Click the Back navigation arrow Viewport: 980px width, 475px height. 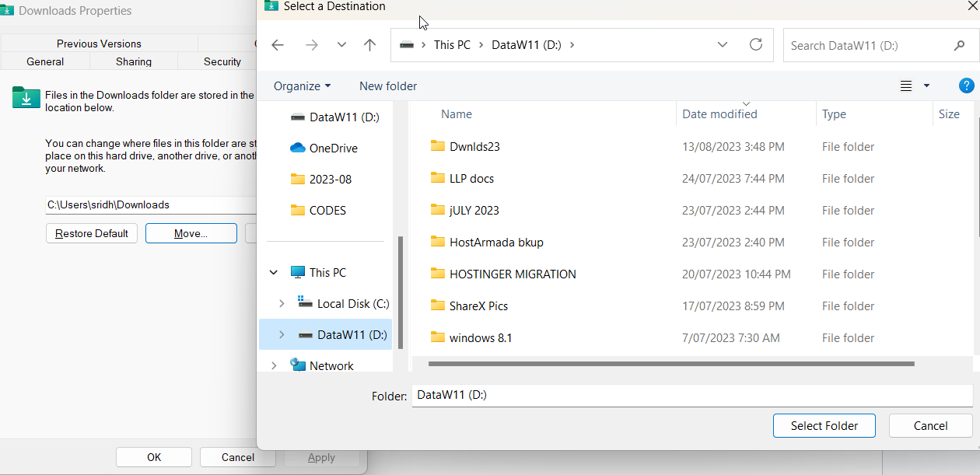point(278,45)
